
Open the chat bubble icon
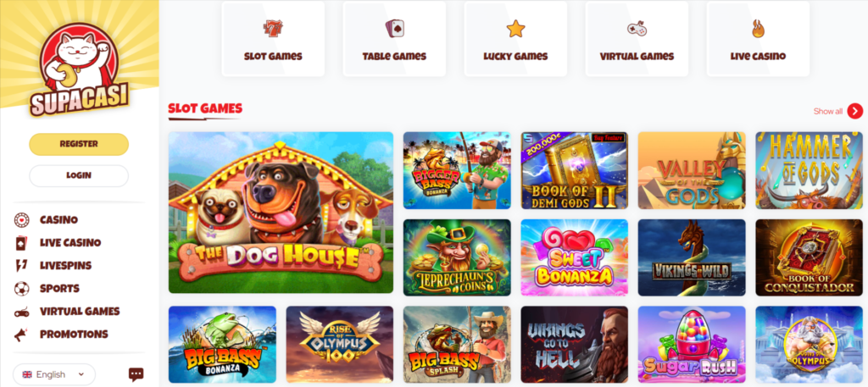click(x=136, y=374)
